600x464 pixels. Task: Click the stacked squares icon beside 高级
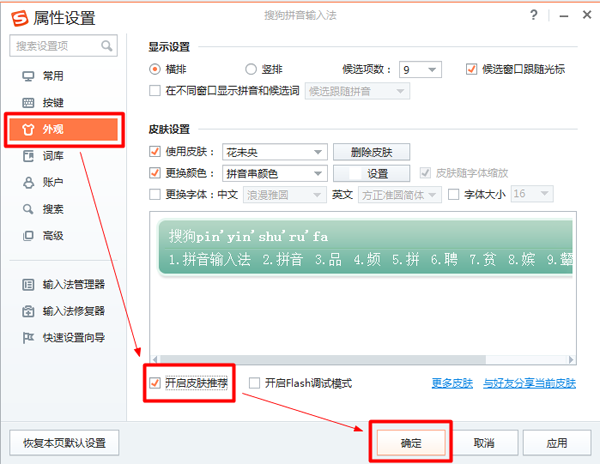tap(28, 236)
